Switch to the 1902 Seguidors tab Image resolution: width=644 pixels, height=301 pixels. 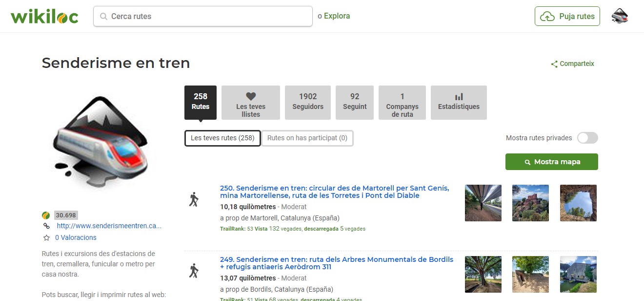(x=308, y=103)
